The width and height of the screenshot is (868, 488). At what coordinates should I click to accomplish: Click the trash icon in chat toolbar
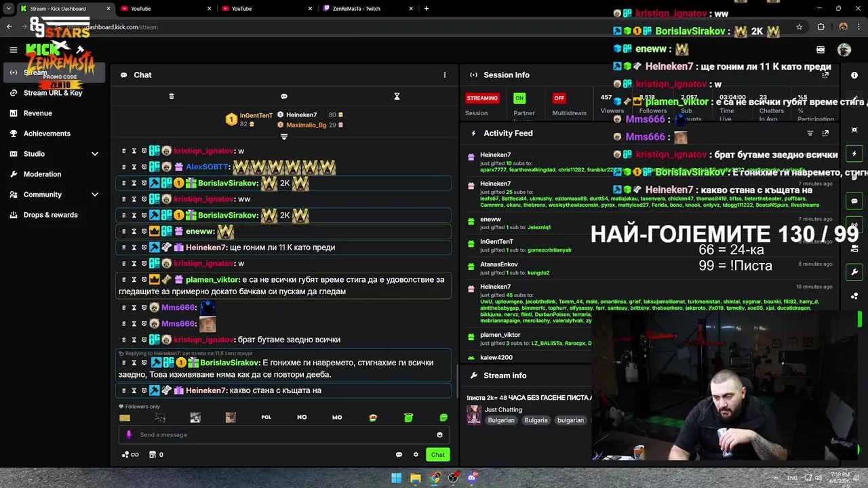(172, 96)
